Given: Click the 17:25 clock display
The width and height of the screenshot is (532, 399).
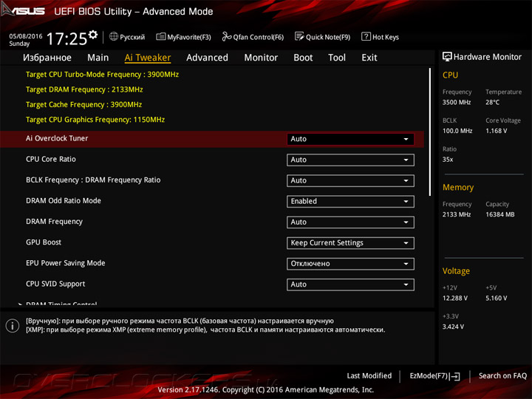Looking at the screenshot, I should tap(66, 38).
